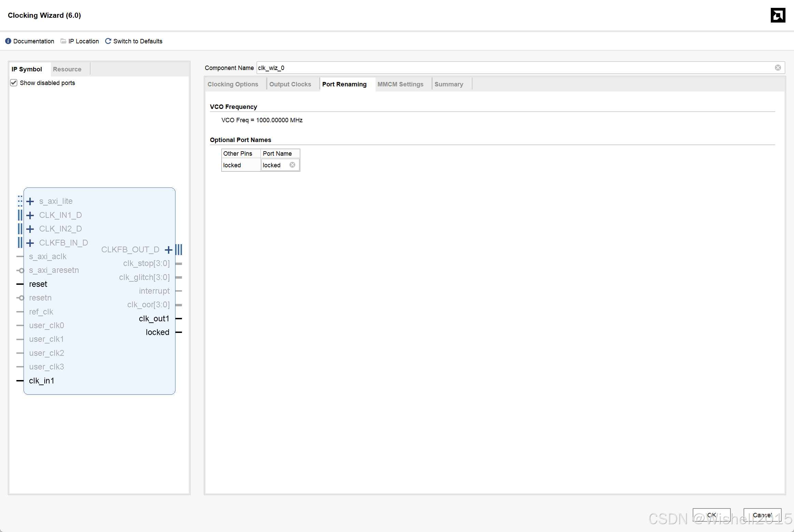Viewport: 794px width, 532px height.
Task: Toggle the Show disabled ports checkbox
Action: 14,83
